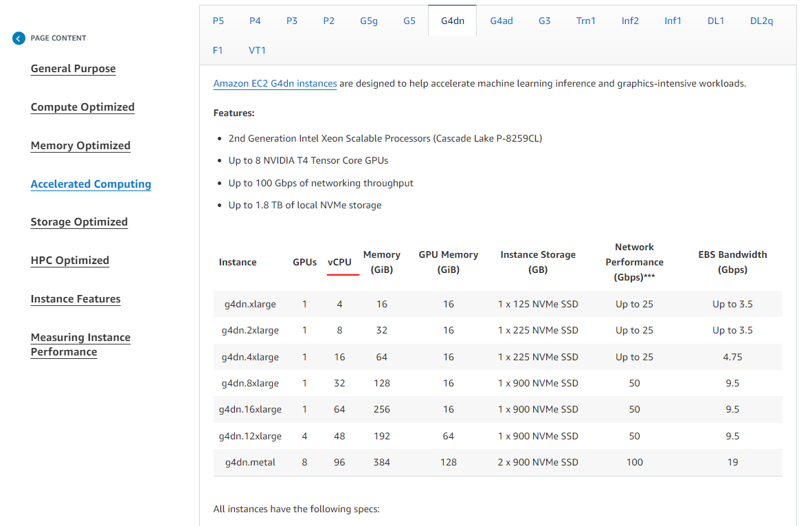Open Instance Features in sidebar
The height and width of the screenshot is (526, 812).
76,299
